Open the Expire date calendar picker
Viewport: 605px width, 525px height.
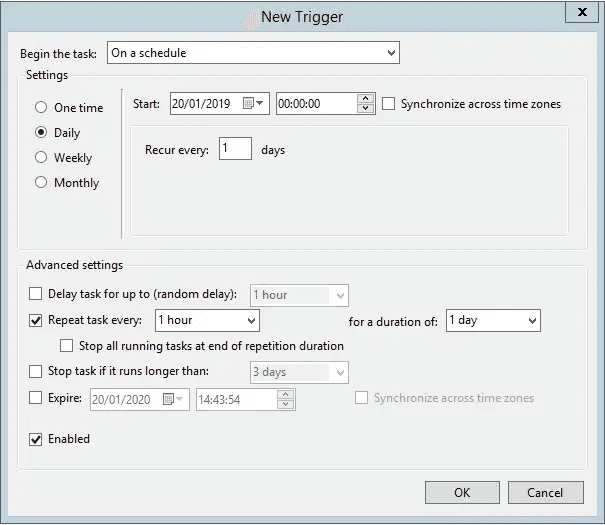173,399
